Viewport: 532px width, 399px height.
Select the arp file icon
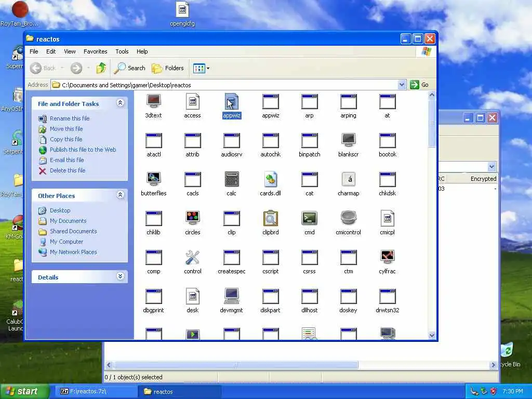310,101
